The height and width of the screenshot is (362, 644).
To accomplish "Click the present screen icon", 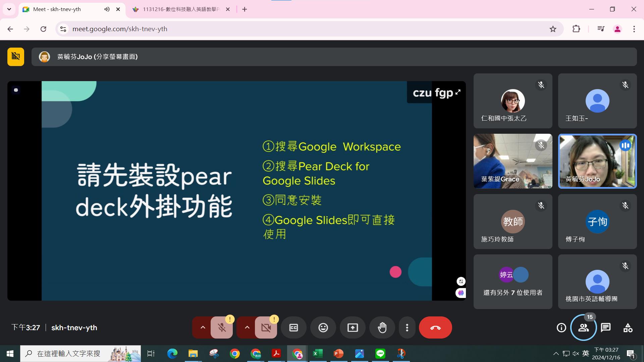I will tap(353, 328).
